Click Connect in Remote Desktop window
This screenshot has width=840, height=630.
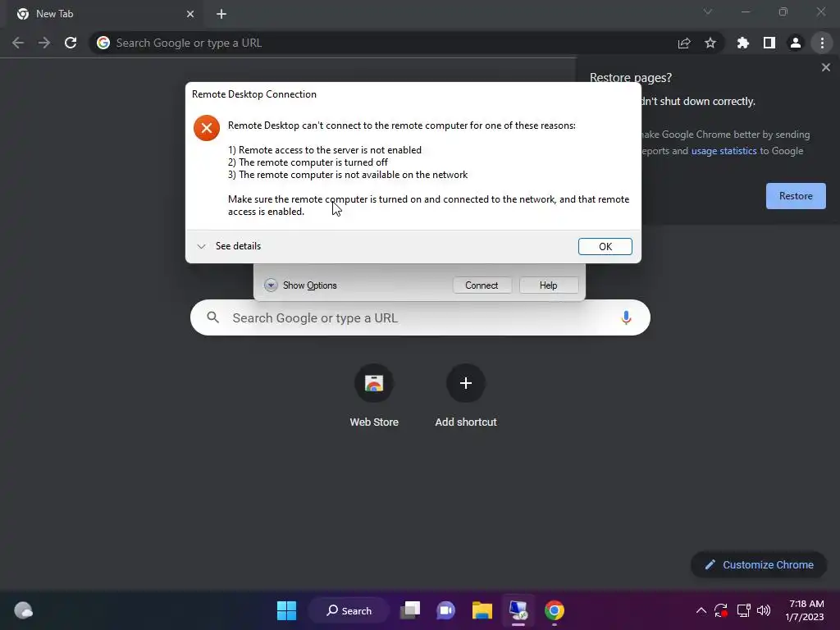click(x=482, y=285)
